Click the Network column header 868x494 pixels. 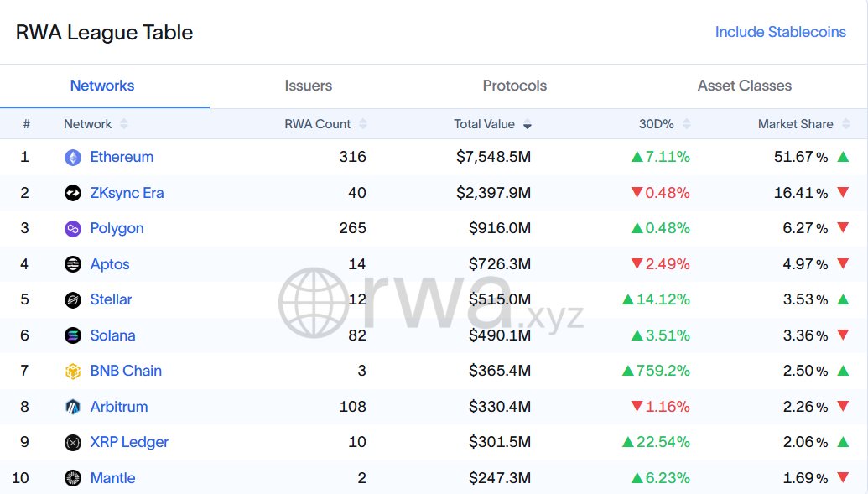tap(87, 124)
